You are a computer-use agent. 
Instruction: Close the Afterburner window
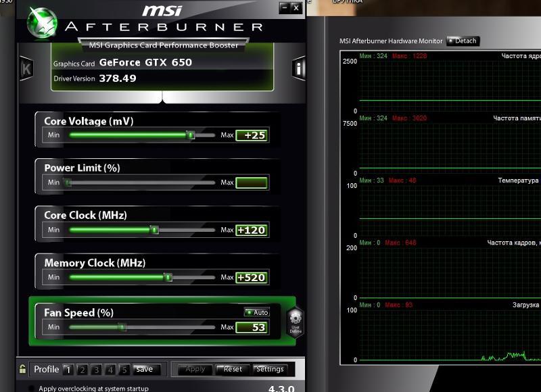[x=296, y=7]
